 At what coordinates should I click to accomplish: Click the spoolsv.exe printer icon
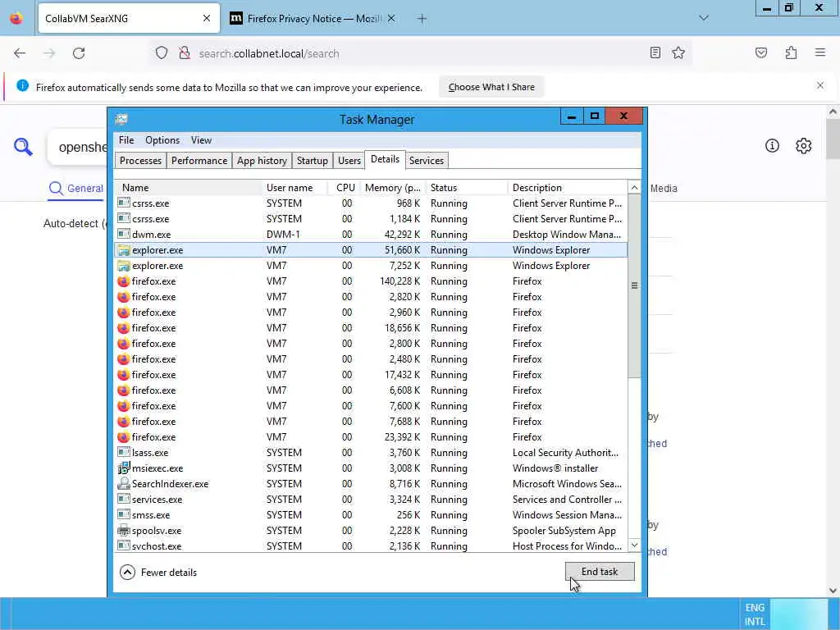coord(124,531)
